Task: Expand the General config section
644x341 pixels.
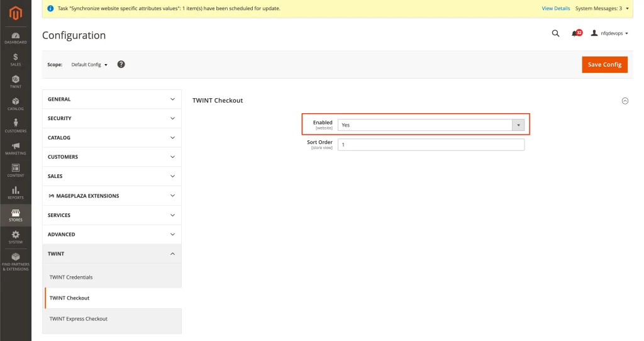Action: tap(112, 99)
